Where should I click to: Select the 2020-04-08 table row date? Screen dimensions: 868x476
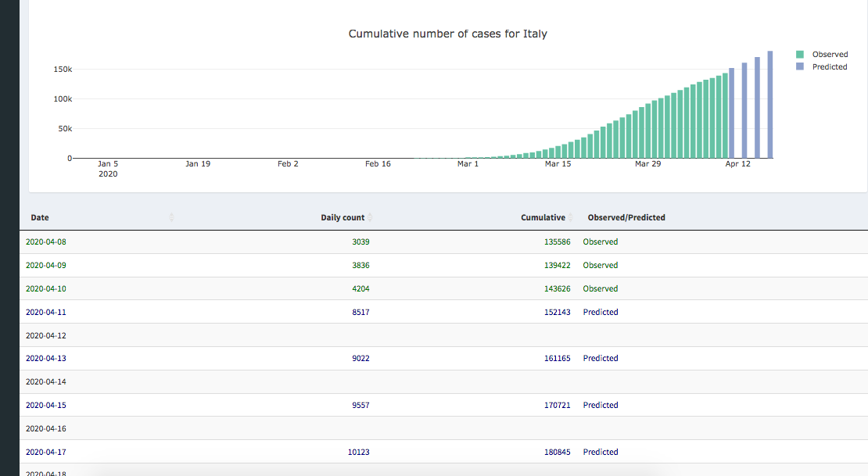click(46, 242)
